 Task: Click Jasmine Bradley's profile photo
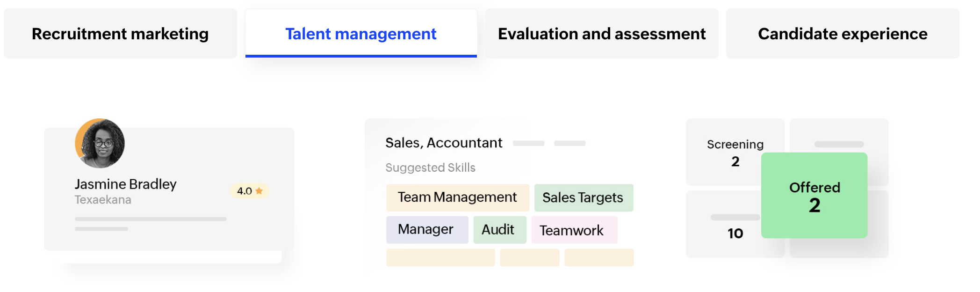pos(100,143)
